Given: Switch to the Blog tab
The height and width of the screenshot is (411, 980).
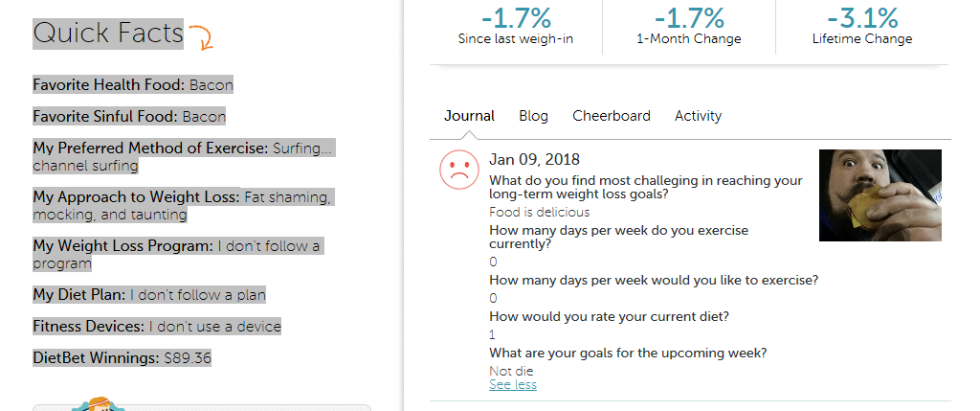Looking at the screenshot, I should (533, 116).
